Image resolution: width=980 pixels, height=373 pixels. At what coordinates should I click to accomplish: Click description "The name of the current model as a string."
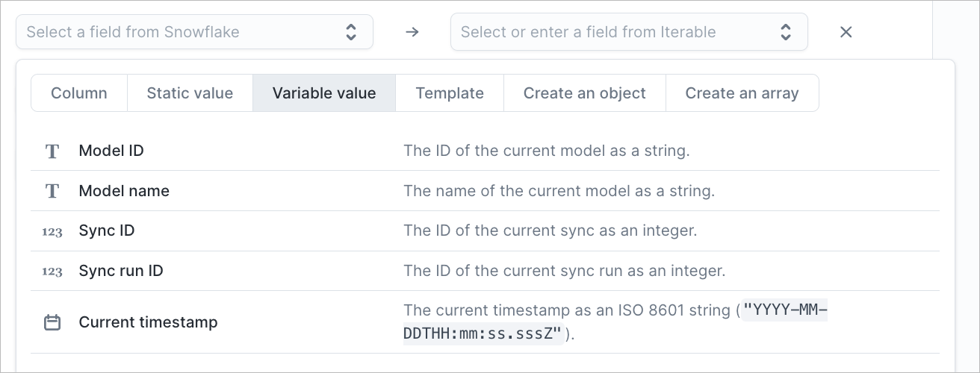click(559, 191)
